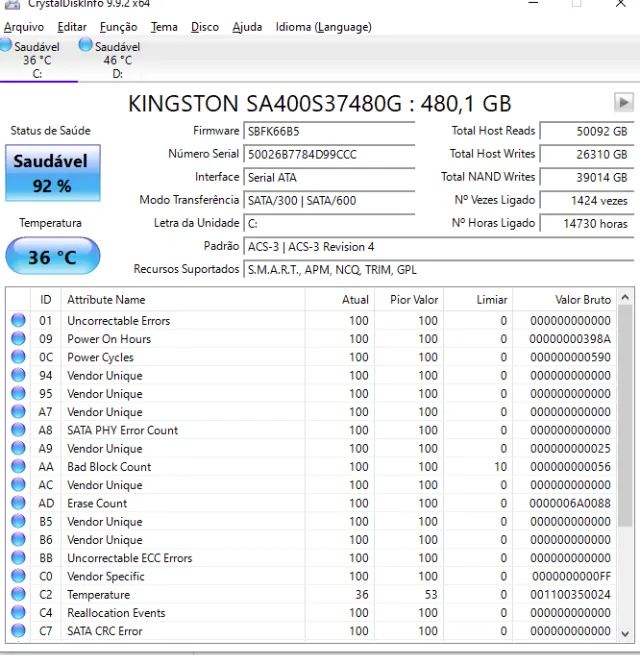640x655 pixels.
Task: Click the status icon of SATA PHY Error Count
Action: click(x=18, y=430)
